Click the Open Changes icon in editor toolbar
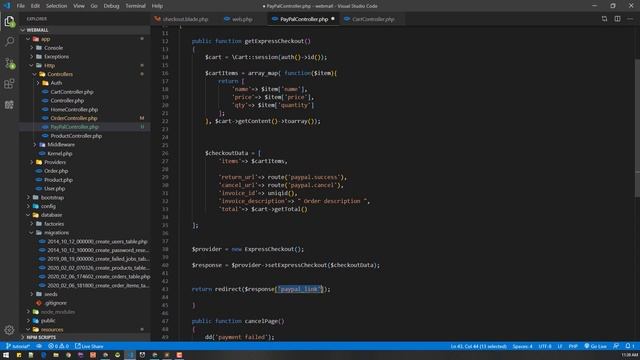640x360 pixels. pos(604,19)
